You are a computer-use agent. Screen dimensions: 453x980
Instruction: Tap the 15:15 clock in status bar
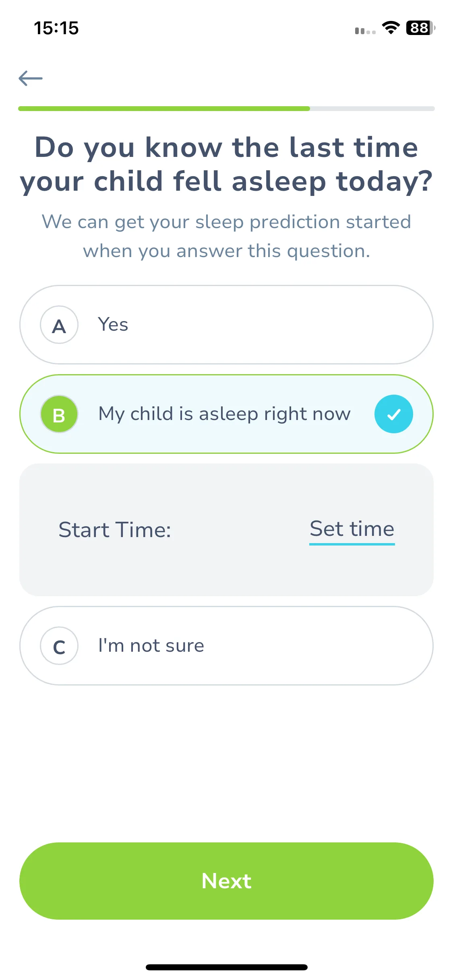(x=56, y=28)
